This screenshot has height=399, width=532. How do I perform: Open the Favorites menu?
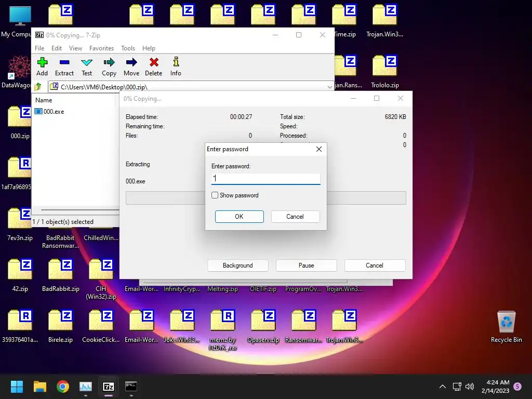pos(101,48)
